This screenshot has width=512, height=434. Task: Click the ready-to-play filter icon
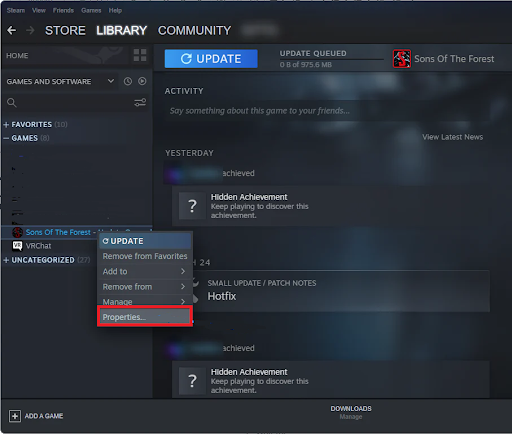142,81
